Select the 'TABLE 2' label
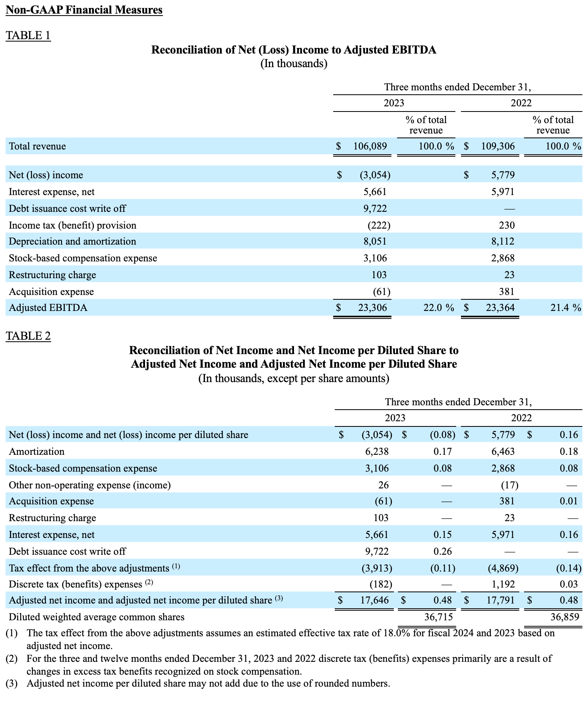The width and height of the screenshot is (588, 701). (28, 336)
